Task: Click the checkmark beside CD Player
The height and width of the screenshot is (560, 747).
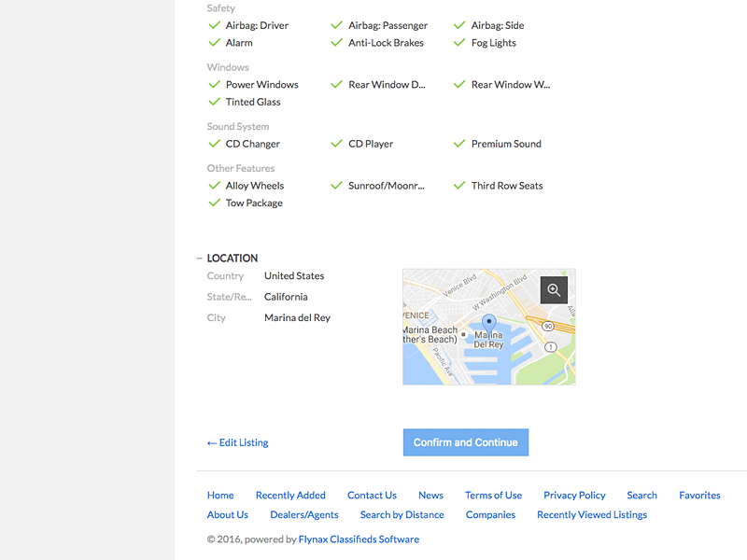Action: (x=337, y=144)
